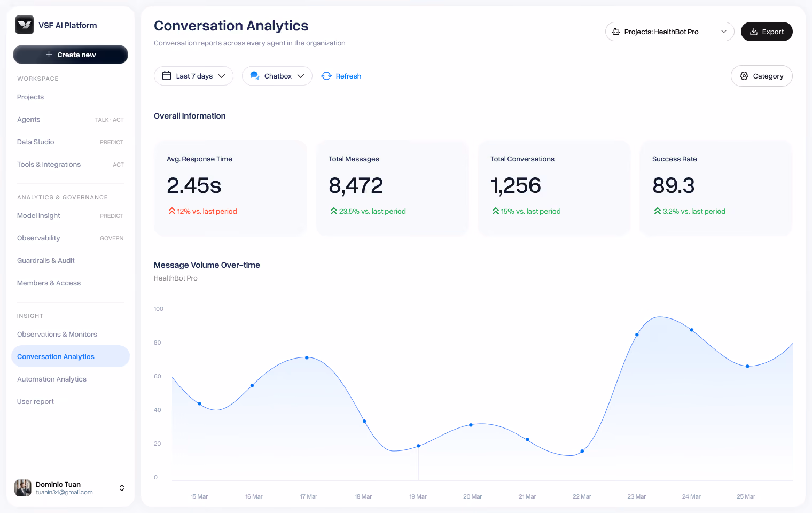This screenshot has width=812, height=513.
Task: Click the 25 Mar data point on chart
Action: pos(747,366)
